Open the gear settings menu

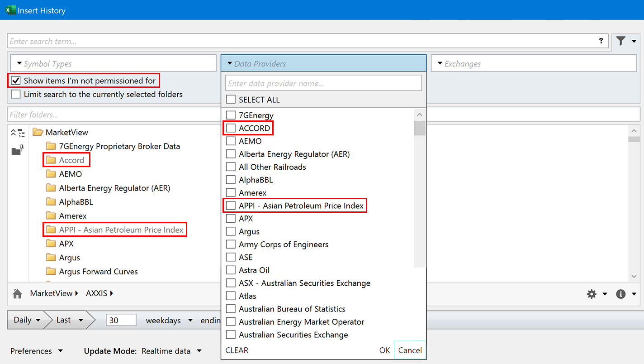[x=592, y=294]
